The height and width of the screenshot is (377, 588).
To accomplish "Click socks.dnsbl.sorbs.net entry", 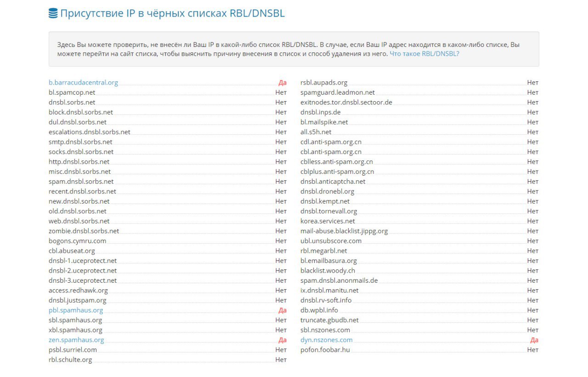I will coord(81,151).
